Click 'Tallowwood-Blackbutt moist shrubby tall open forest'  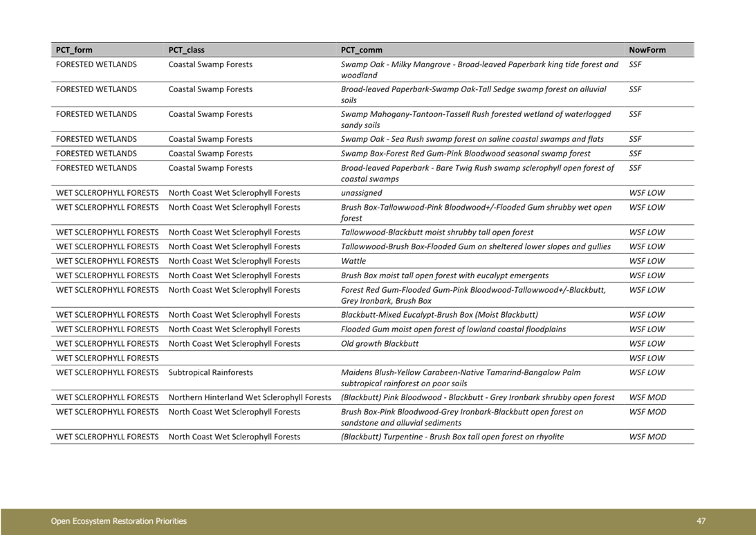click(437, 232)
